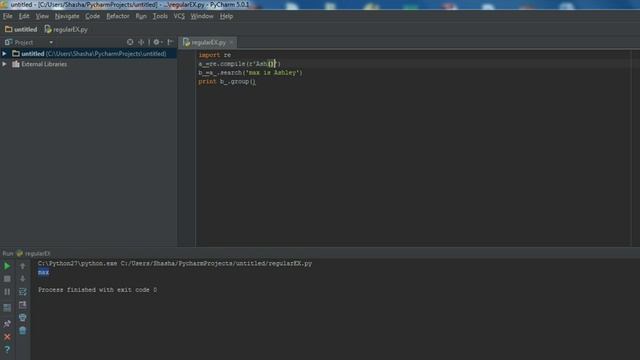
Task: Click highlighted 'max' console output
Action: (x=43, y=272)
